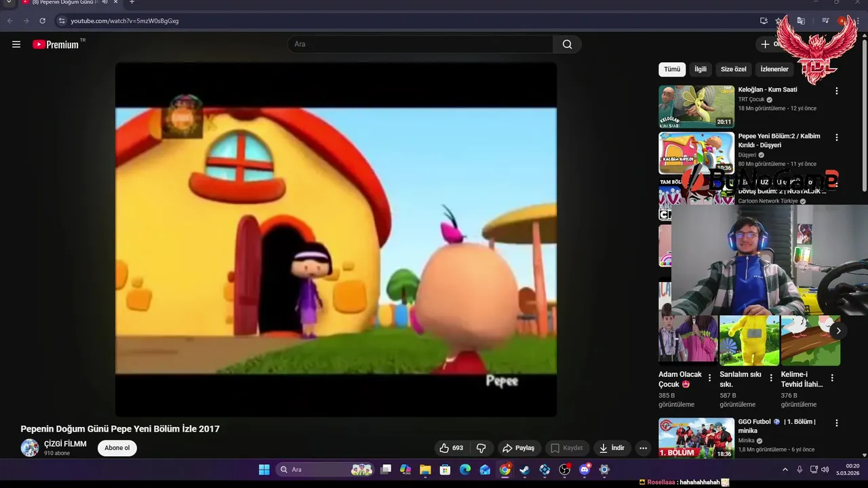Open Task View on taskbar

coord(386,470)
